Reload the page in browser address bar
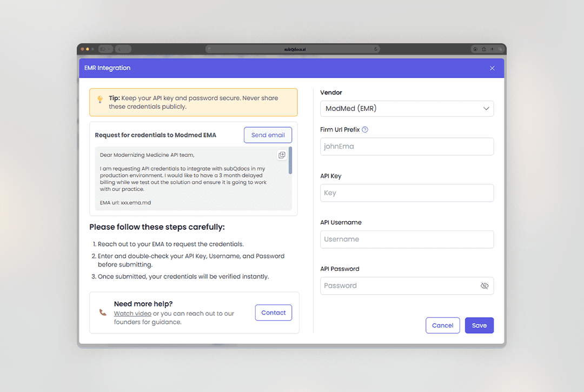Viewport: 584px width, 392px height. (x=375, y=49)
